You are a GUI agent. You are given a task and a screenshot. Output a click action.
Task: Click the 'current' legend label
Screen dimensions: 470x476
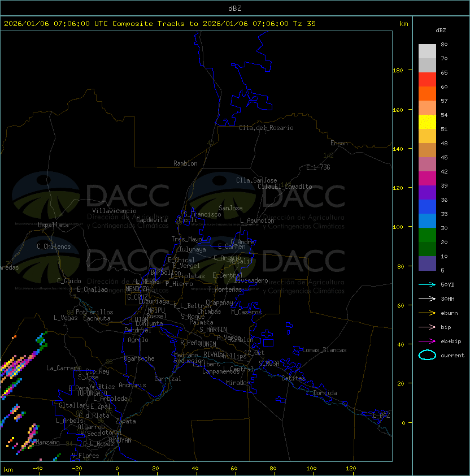tap(452, 356)
